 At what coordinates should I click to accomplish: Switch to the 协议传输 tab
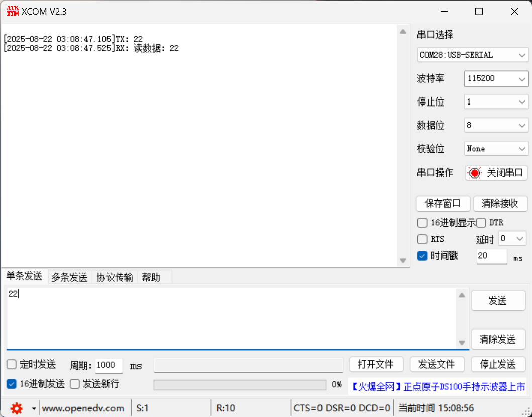(x=115, y=277)
